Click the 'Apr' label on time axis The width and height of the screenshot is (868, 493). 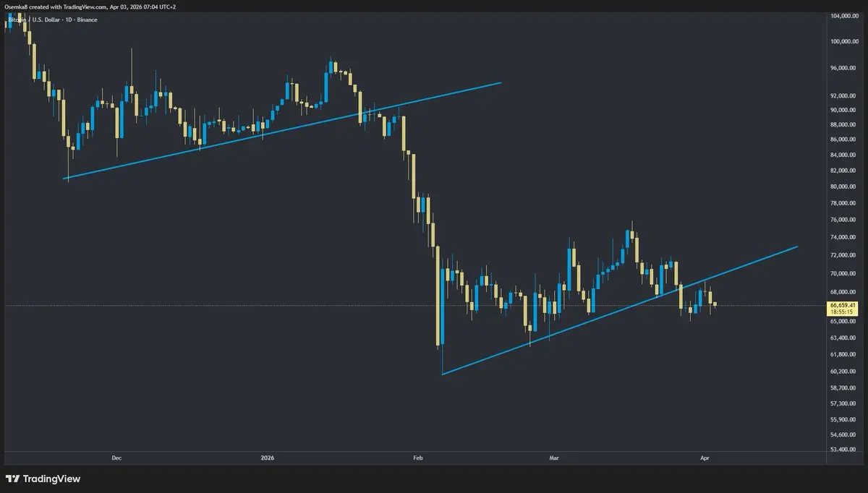(x=705, y=458)
